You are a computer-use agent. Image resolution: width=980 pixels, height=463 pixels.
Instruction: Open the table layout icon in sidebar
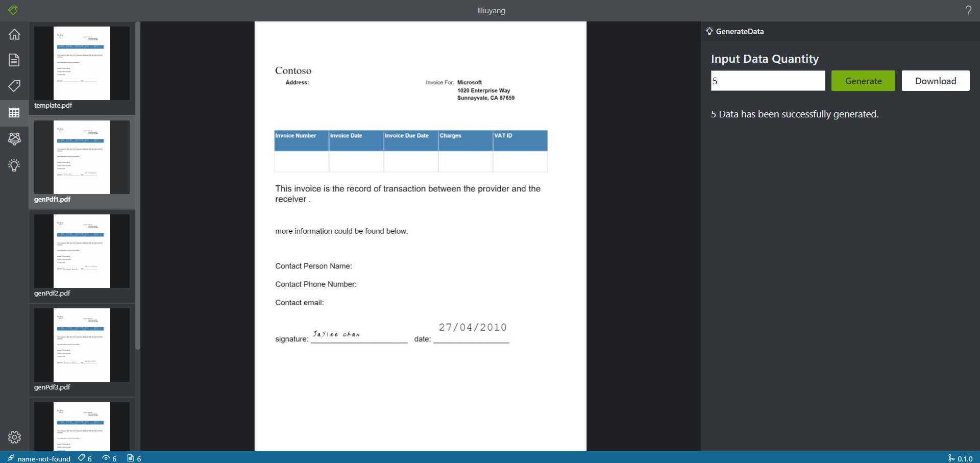pos(14,112)
